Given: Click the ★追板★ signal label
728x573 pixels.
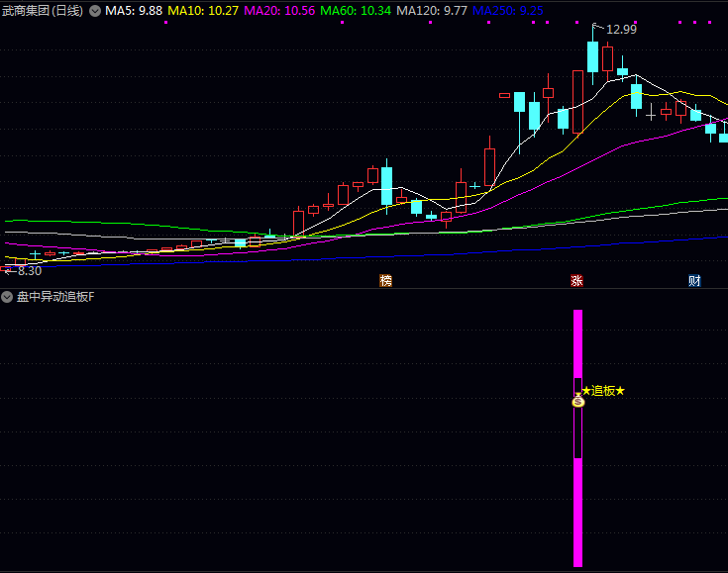Looking at the screenshot, I should pos(603,391).
